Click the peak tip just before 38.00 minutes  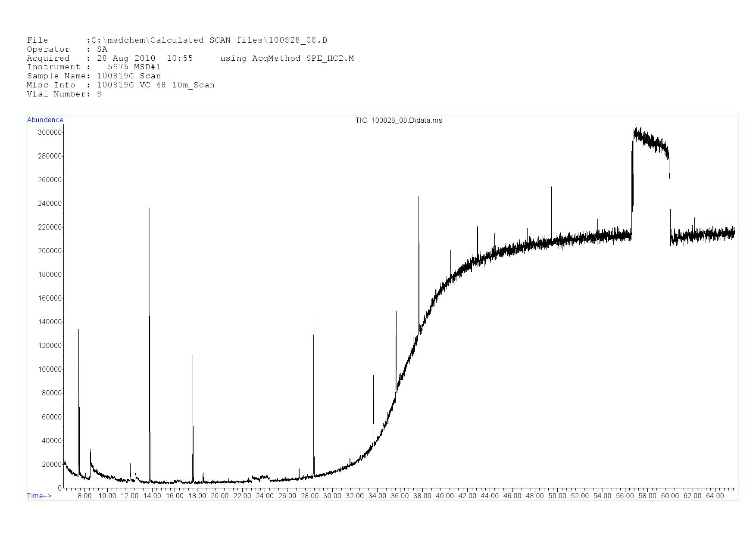[x=419, y=197]
